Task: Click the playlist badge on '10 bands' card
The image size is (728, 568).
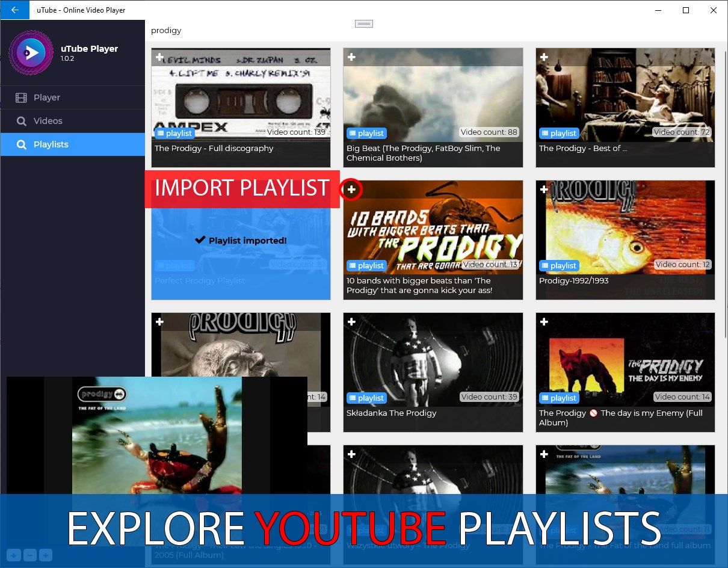Action: [x=366, y=265]
